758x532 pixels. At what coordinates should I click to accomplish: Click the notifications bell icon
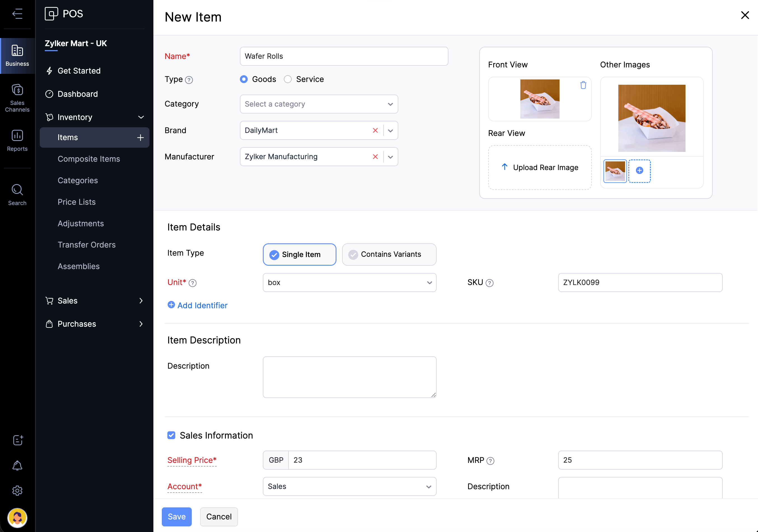[17, 465]
